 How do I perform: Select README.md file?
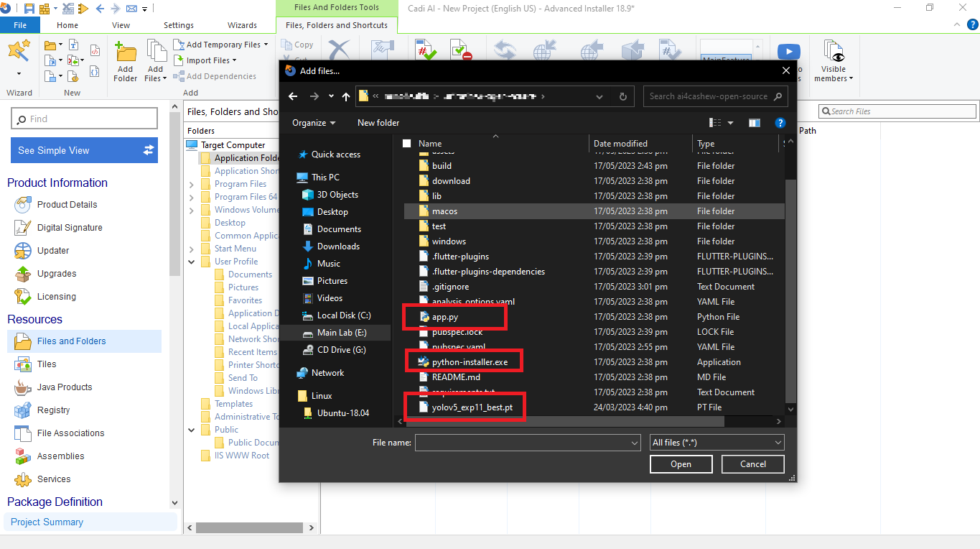456,377
